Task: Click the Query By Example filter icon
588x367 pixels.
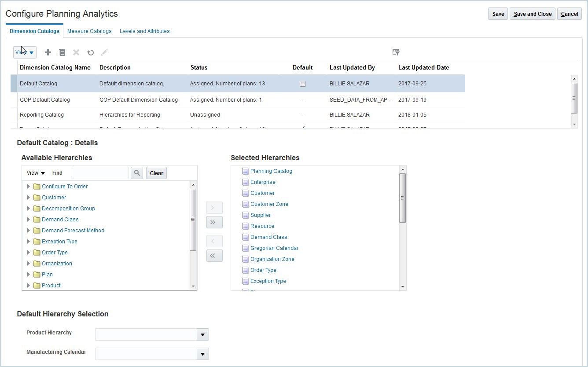Action: [x=395, y=52]
